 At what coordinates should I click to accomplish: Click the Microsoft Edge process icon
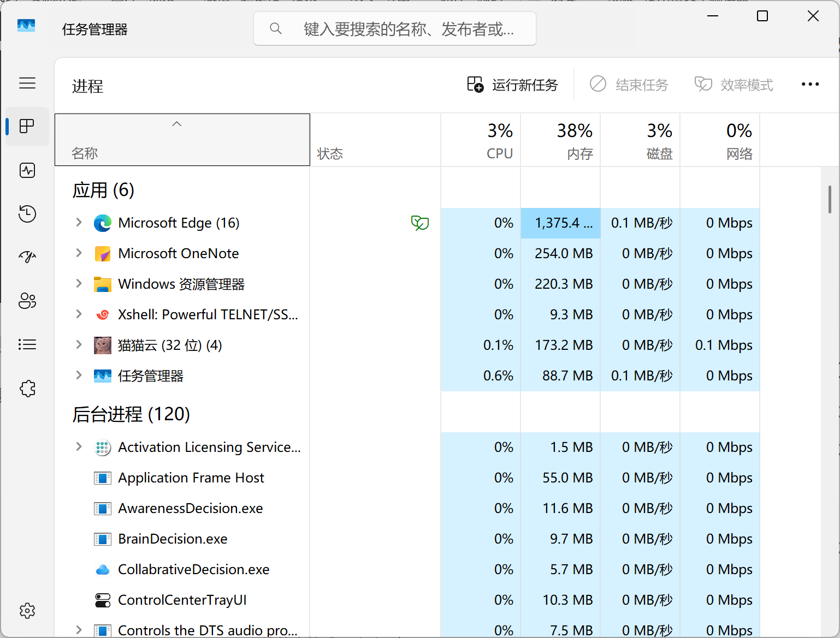[103, 223]
